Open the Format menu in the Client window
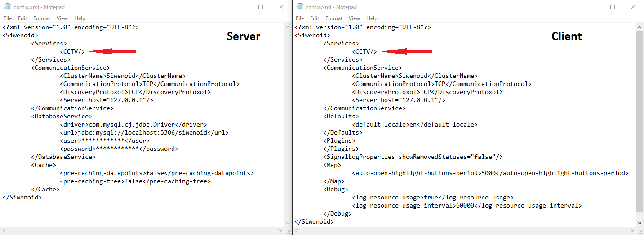 [334, 18]
